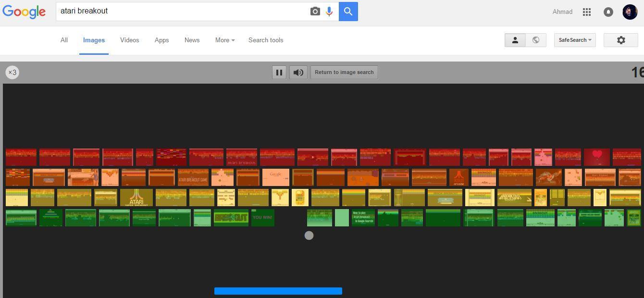Open the settings gear menu
644x298 pixels.
point(621,40)
